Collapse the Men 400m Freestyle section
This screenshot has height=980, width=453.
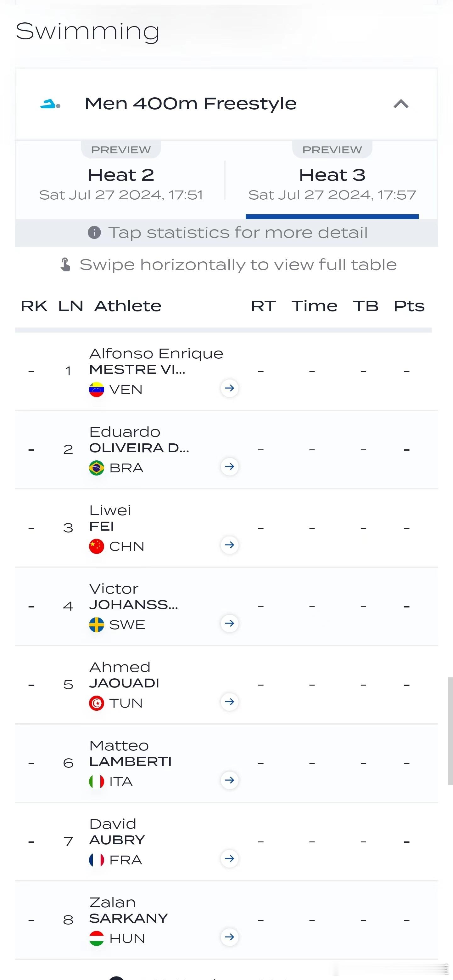[401, 104]
